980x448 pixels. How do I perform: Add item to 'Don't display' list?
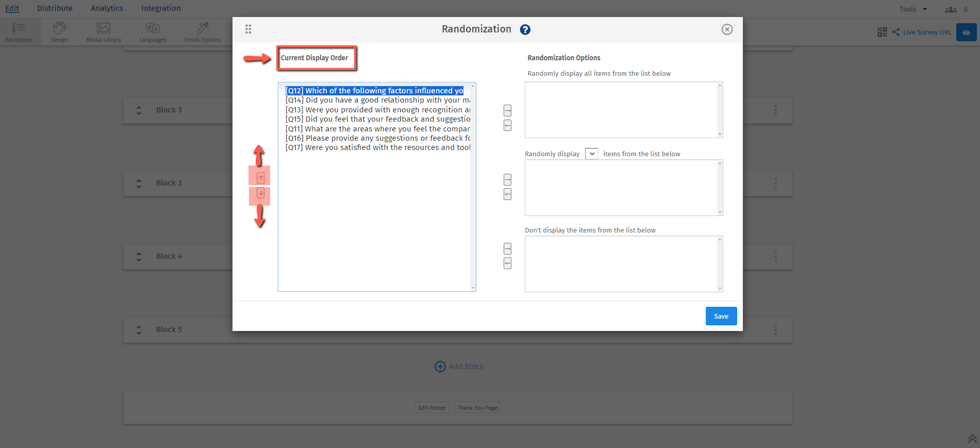click(507, 248)
